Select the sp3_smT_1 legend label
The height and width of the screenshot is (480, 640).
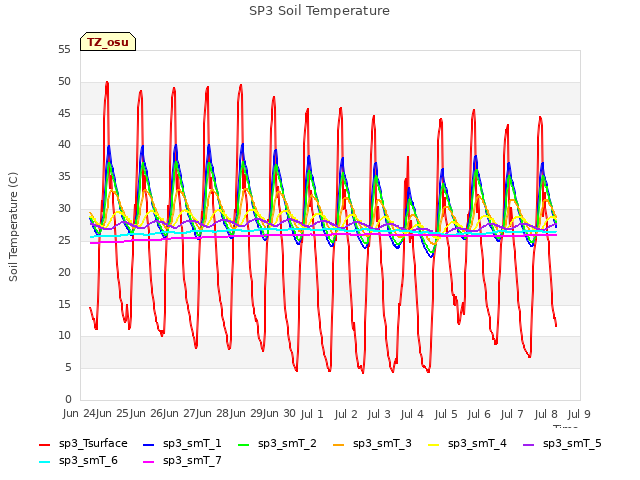[192, 444]
